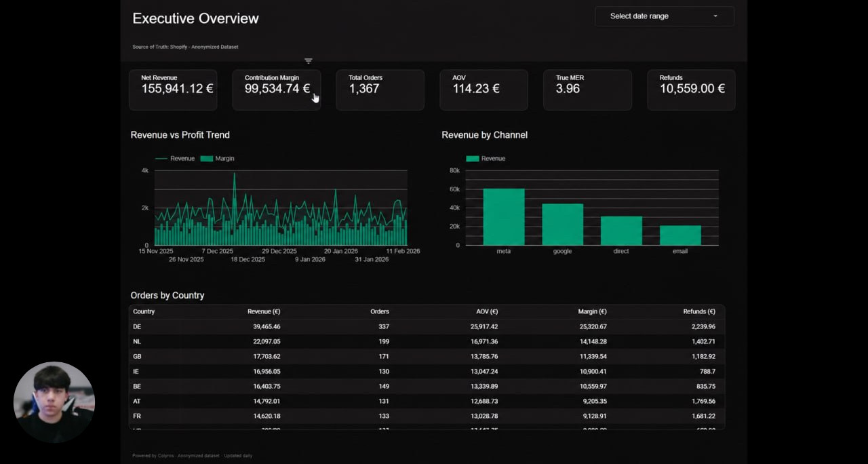Sort table by Country column header
This screenshot has height=464, width=868.
pyautogui.click(x=144, y=311)
